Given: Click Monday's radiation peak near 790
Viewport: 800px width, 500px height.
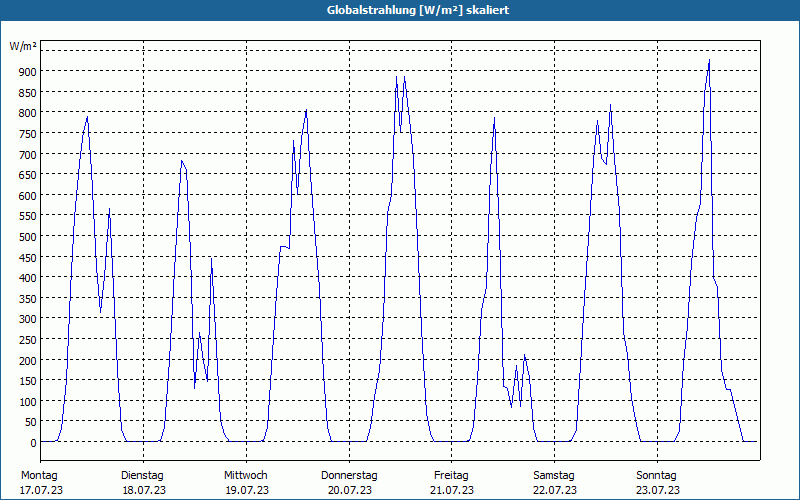Looking at the screenshot, I should pyautogui.click(x=87, y=117).
